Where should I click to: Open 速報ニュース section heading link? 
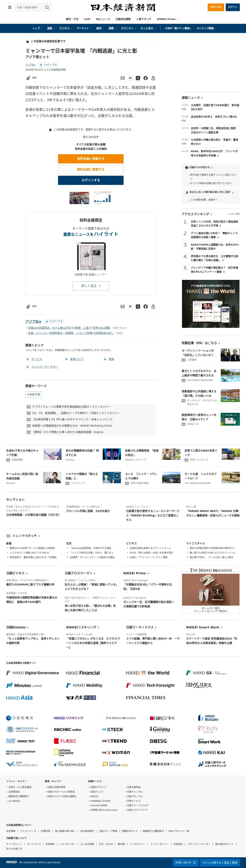pyautogui.click(x=192, y=98)
